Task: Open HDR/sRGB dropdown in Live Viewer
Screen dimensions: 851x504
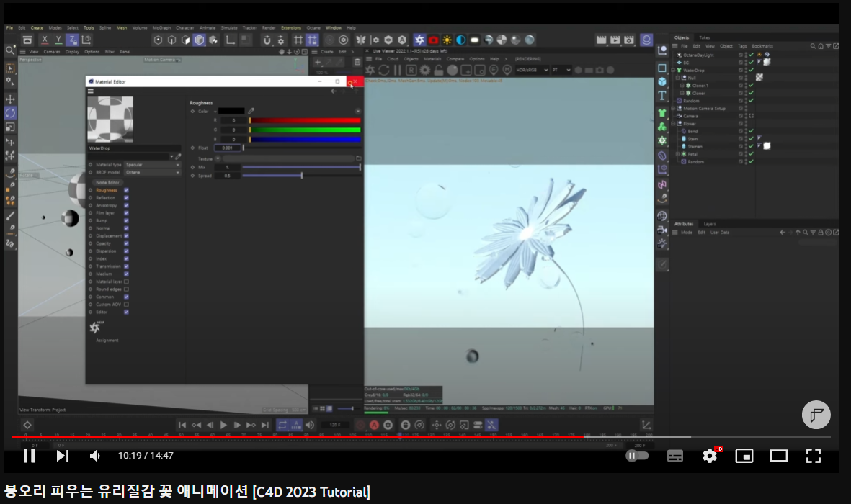Action: [x=532, y=70]
